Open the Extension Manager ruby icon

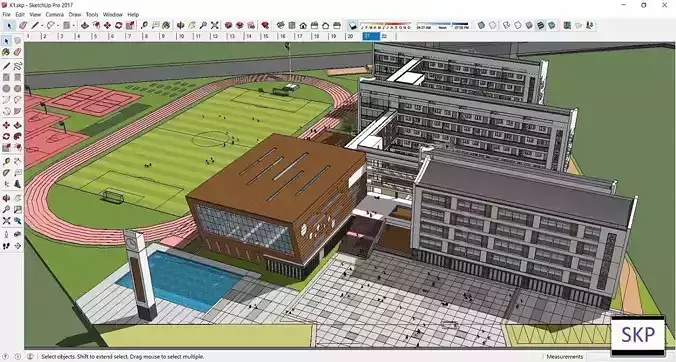[x=265, y=25]
